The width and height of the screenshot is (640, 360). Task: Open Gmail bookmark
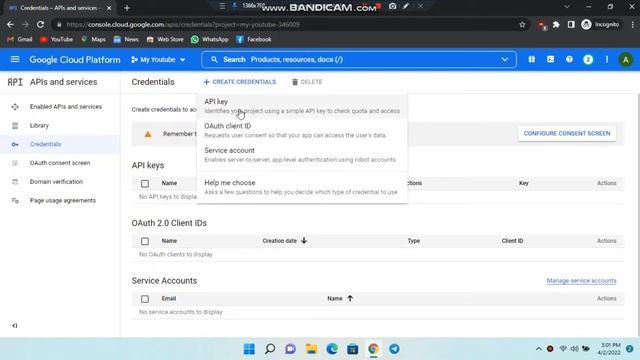tap(20, 40)
